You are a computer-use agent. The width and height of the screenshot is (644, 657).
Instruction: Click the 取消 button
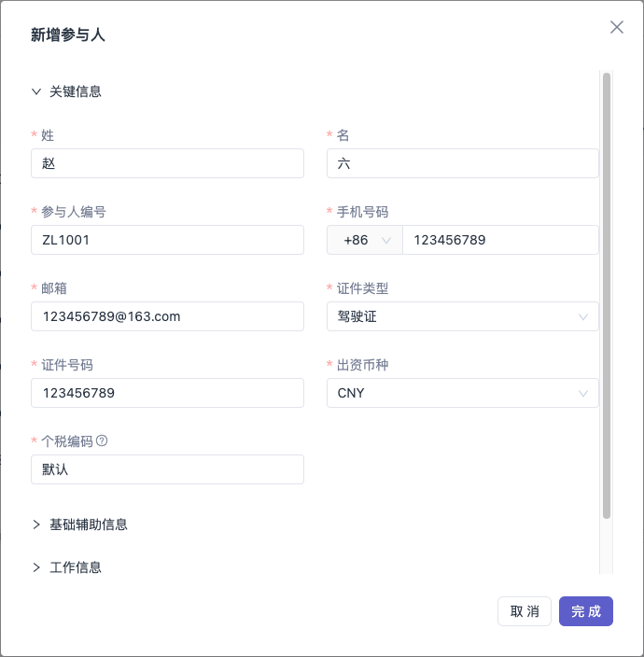click(x=525, y=611)
